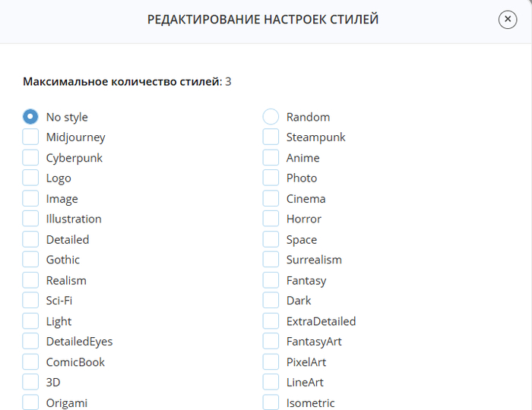Select the Cinema style checkbox
The width and height of the screenshot is (532, 410).
tap(271, 198)
